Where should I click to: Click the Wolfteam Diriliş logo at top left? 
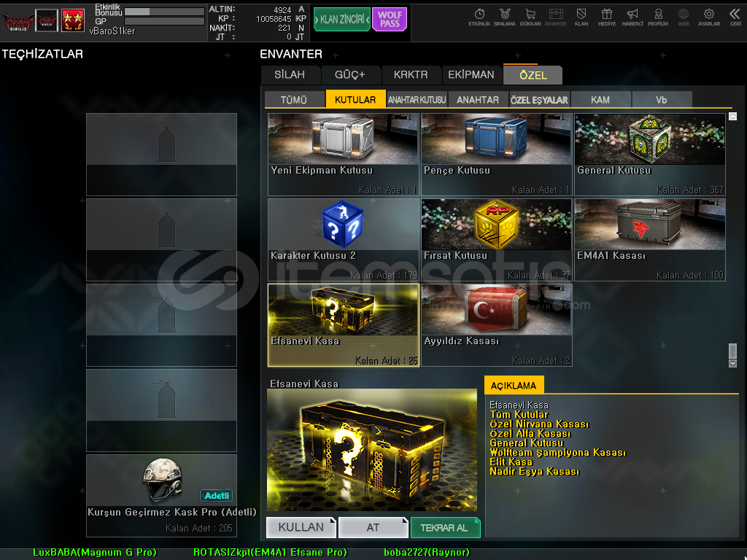point(18,21)
